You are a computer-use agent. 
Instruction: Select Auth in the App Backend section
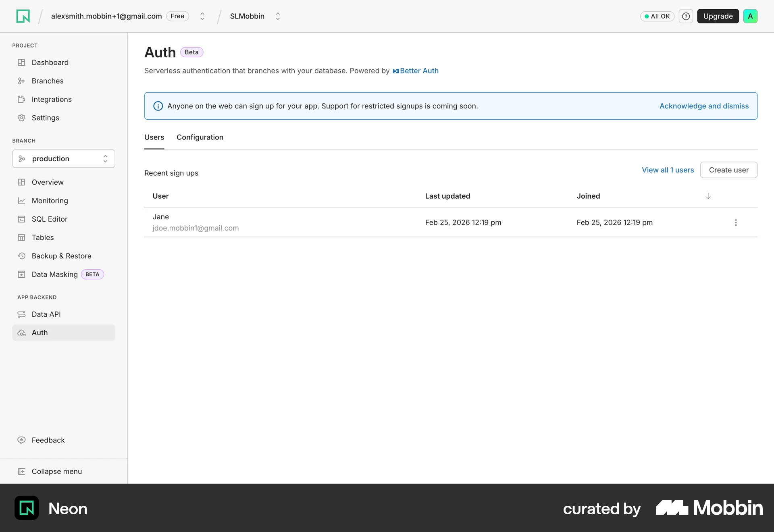click(x=64, y=333)
